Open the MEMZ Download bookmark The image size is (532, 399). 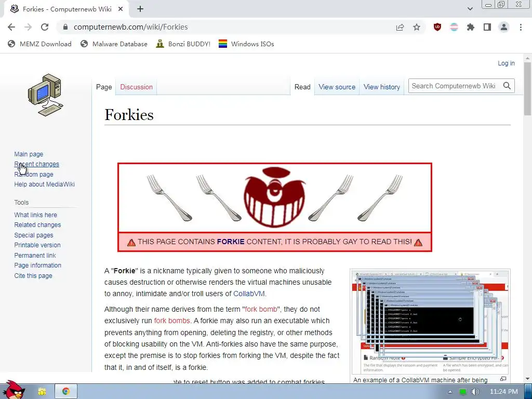pyautogui.click(x=39, y=44)
